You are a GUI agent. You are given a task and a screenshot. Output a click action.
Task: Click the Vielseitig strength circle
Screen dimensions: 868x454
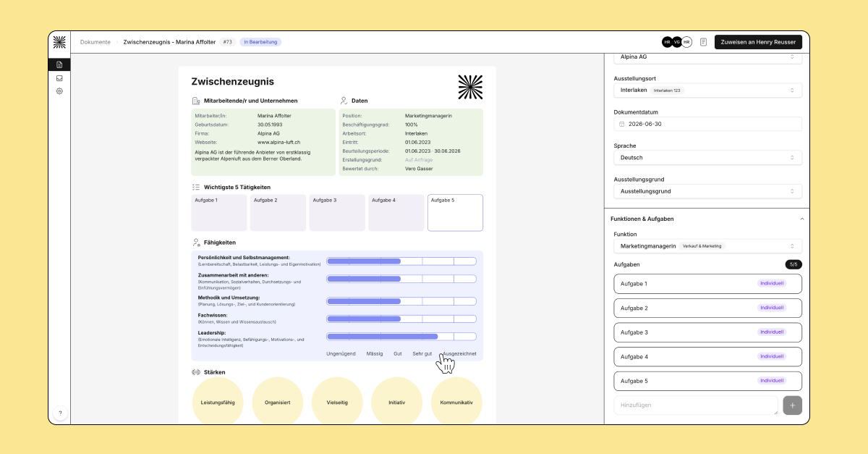click(337, 403)
